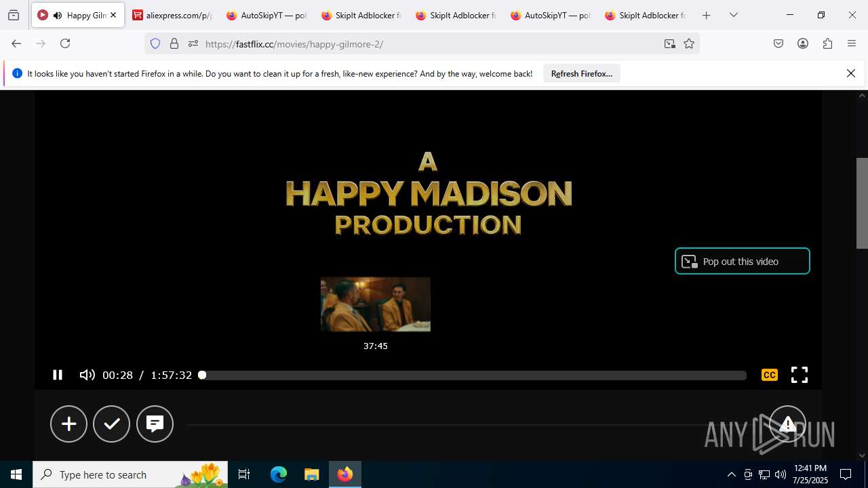The width and height of the screenshot is (868, 488).
Task: Click the report warning triangle button
Action: 787,424
